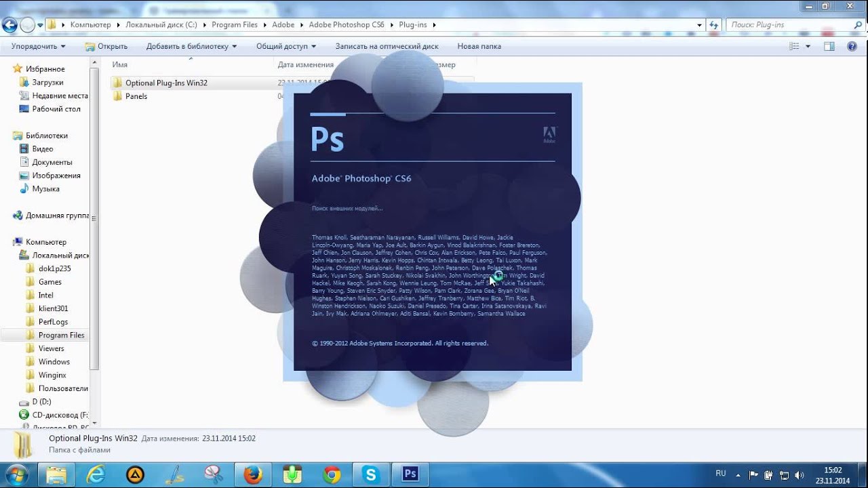Screen dimensions: 868x488
Task: Click the Forward navigation arrow
Action: coord(27,25)
